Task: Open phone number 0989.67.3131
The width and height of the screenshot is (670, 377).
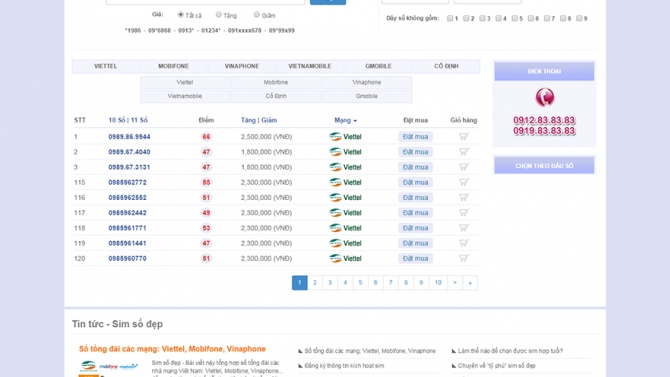Action: [x=129, y=167]
